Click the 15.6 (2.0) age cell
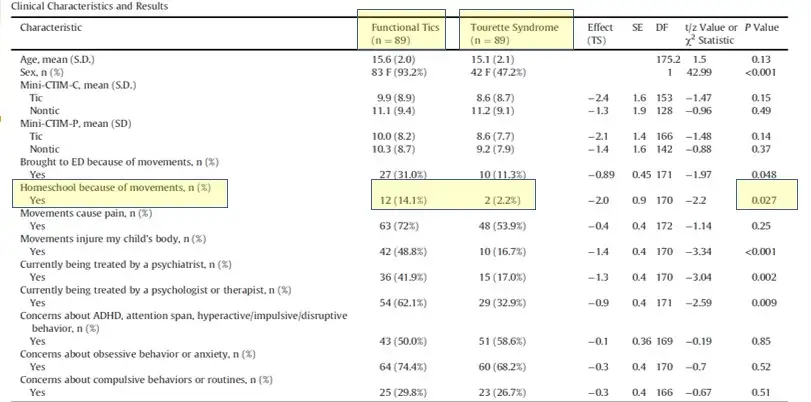 387,60
